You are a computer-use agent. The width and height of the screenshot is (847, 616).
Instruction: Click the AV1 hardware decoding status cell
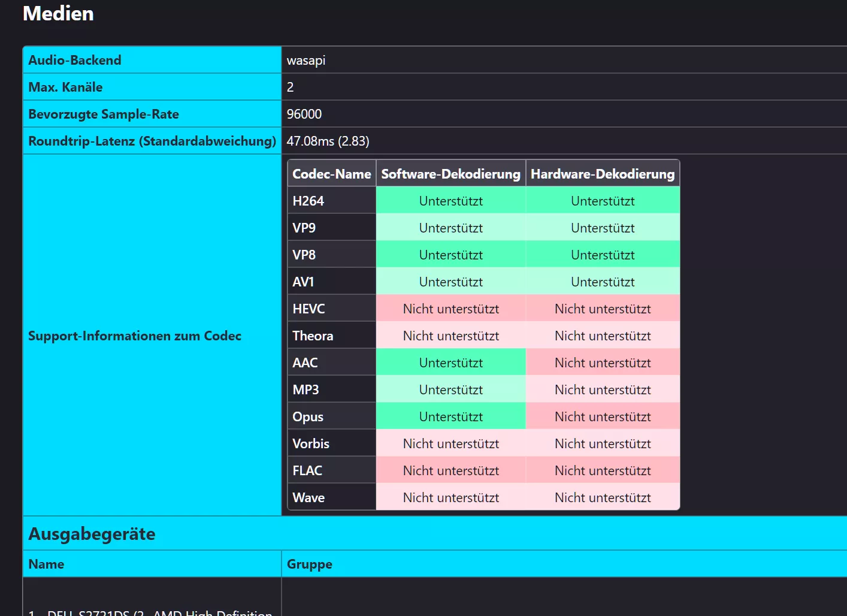coord(602,282)
